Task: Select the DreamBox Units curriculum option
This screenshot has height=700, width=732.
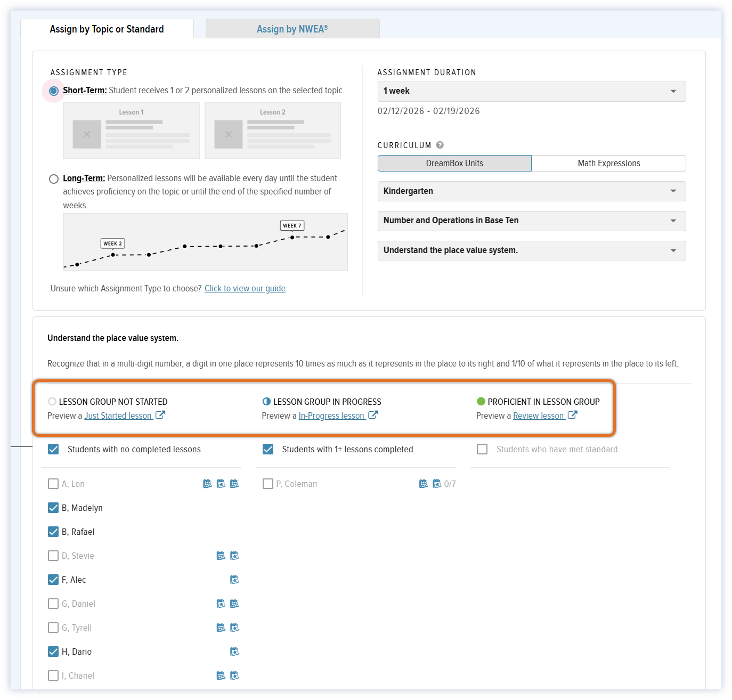Action: tap(454, 164)
